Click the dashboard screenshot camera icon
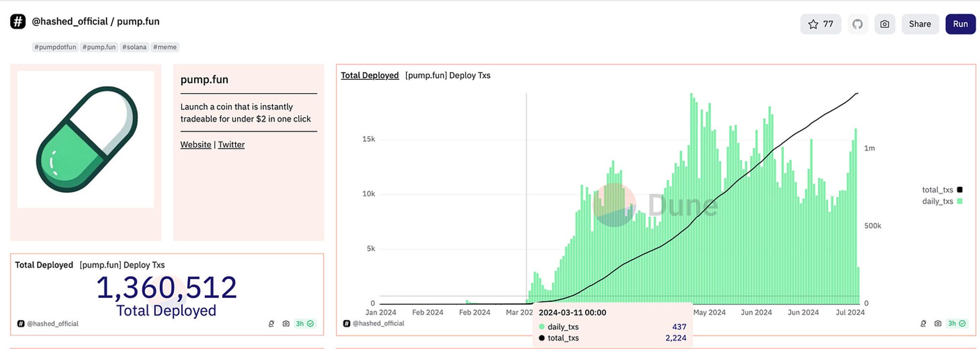The height and width of the screenshot is (349, 980). point(884,24)
